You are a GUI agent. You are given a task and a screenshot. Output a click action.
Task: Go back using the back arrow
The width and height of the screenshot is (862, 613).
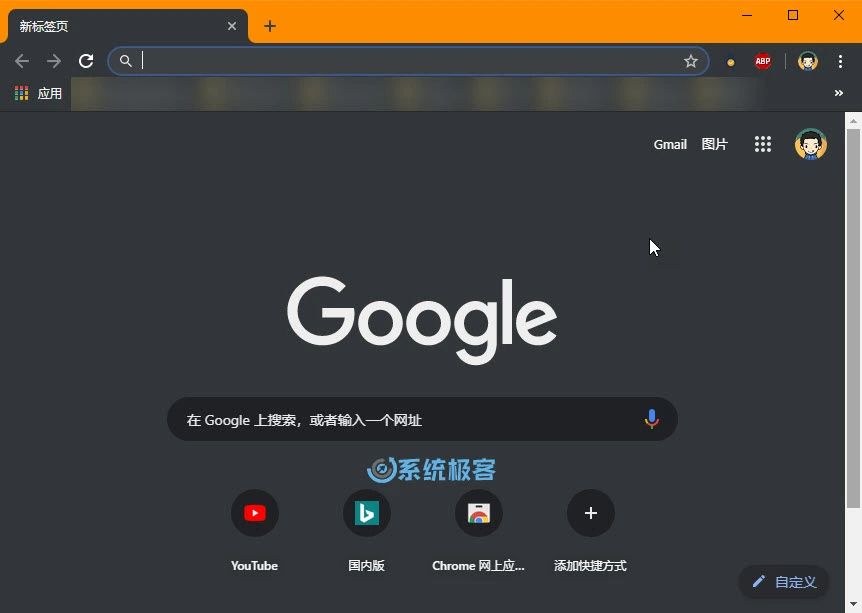(x=22, y=61)
